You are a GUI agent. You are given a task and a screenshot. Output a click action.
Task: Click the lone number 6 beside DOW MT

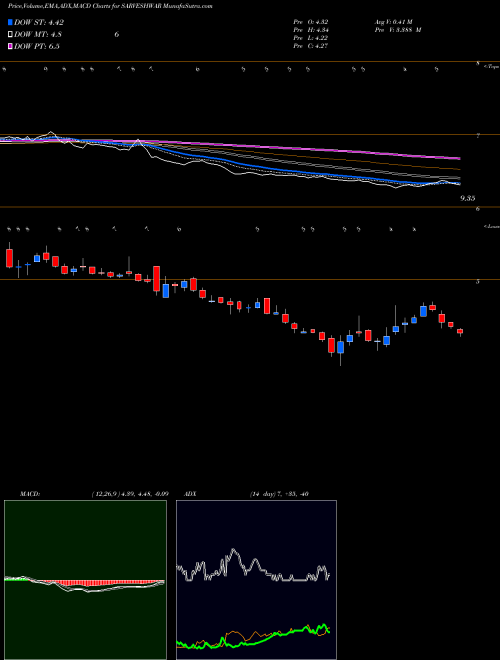pos(117,35)
